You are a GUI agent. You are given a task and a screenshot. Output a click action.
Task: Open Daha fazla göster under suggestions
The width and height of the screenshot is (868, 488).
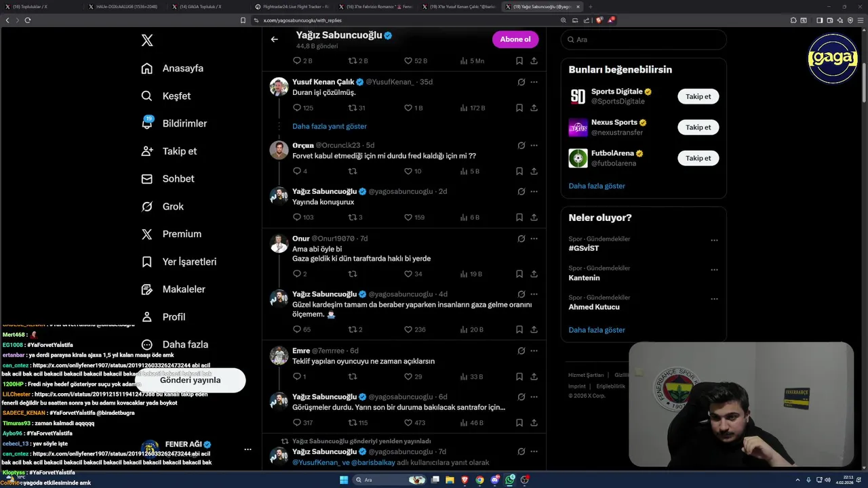tap(597, 186)
